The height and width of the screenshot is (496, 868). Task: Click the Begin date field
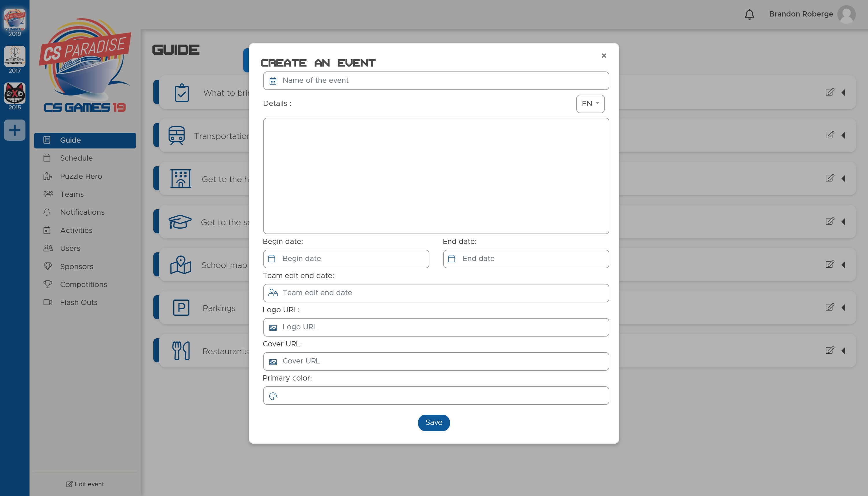click(346, 259)
